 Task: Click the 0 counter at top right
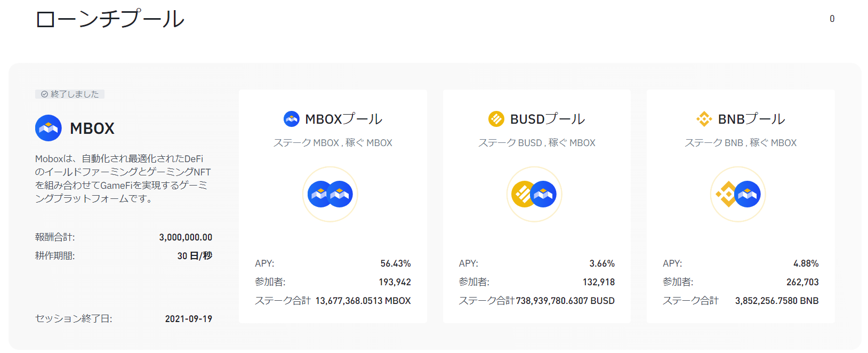click(832, 19)
